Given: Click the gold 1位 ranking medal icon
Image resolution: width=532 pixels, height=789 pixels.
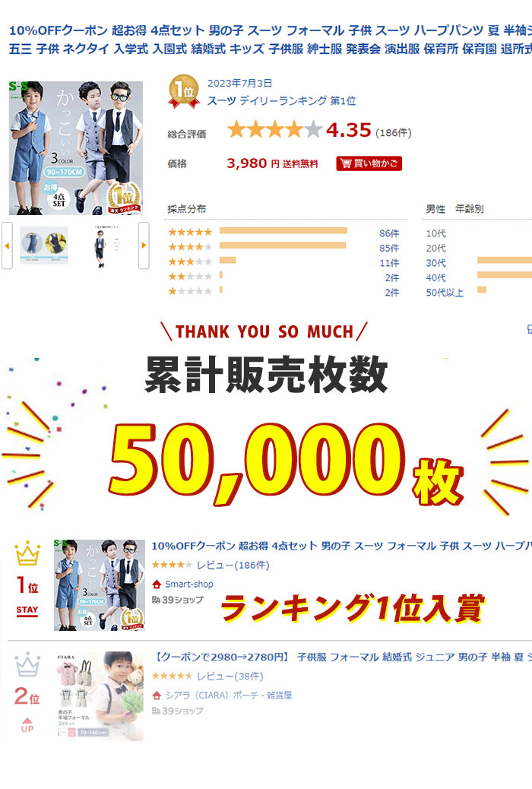Looking at the screenshot, I should [x=184, y=91].
